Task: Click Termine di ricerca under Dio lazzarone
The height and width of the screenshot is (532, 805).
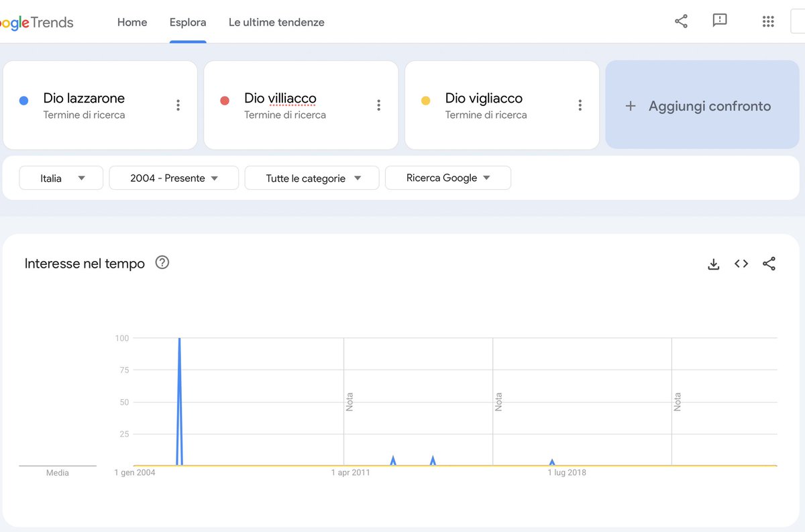Action: [x=84, y=115]
